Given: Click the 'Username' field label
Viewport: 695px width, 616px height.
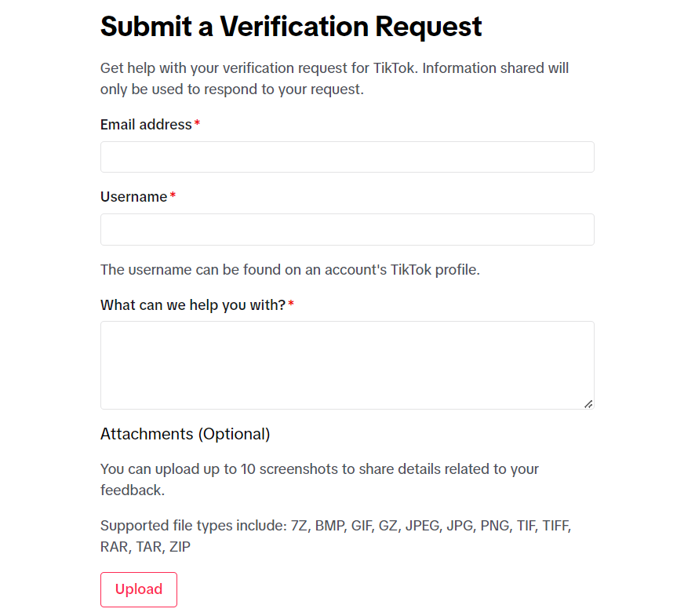Looking at the screenshot, I should (x=133, y=197).
